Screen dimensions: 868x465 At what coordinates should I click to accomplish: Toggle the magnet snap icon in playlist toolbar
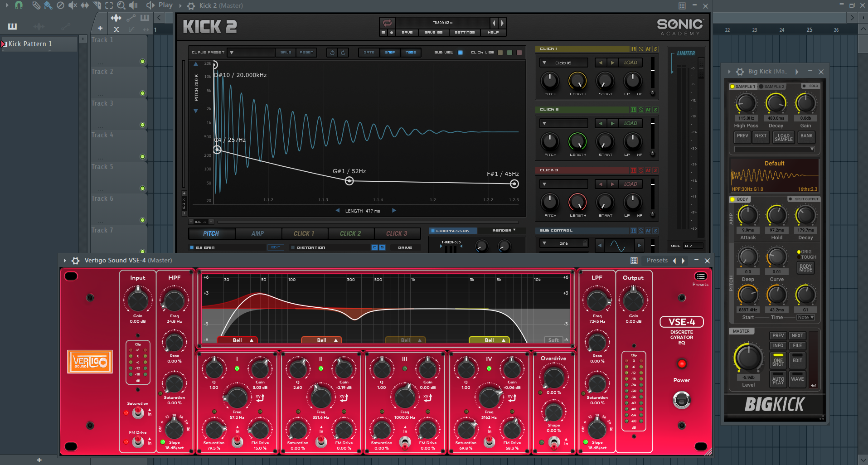[19, 5]
